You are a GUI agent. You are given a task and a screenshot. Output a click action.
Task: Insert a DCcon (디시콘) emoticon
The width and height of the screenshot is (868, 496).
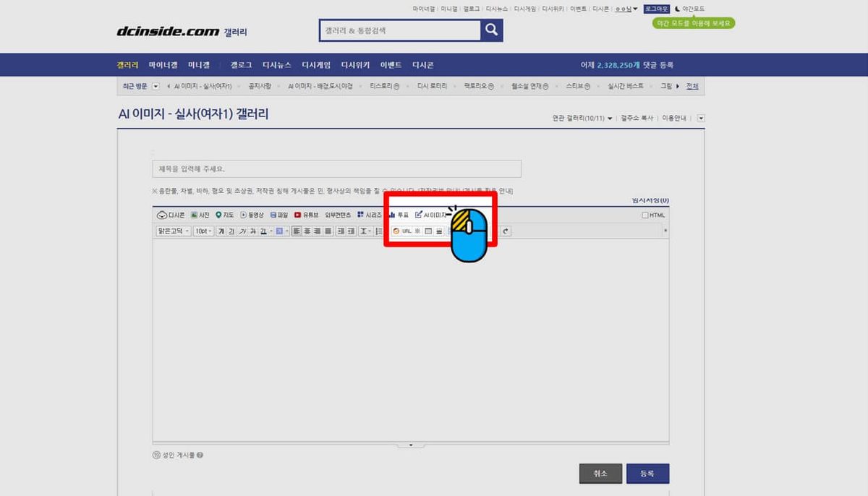[171, 215]
